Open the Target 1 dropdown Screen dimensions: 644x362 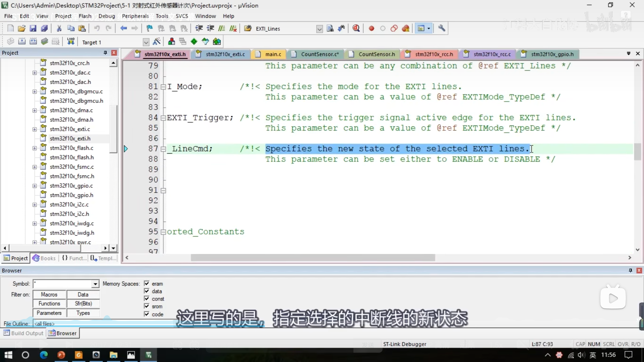pos(146,42)
